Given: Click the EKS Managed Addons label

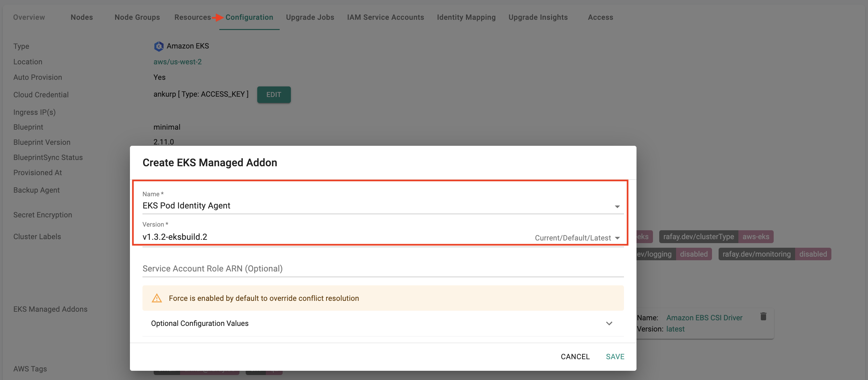Looking at the screenshot, I should pyautogui.click(x=50, y=309).
